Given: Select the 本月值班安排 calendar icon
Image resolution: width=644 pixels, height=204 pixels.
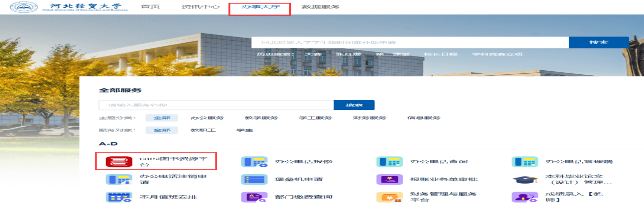Looking at the screenshot, I should click(115, 197).
